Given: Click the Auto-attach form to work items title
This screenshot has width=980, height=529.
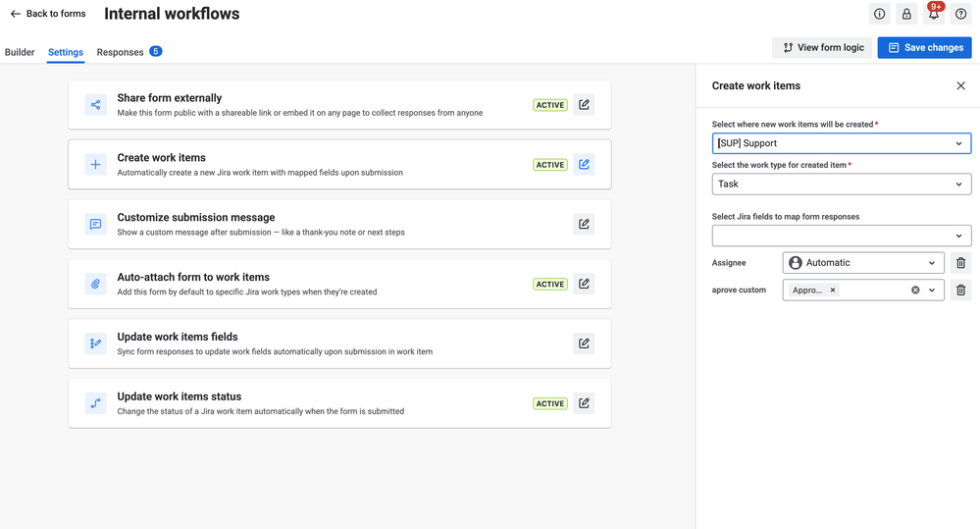Looking at the screenshot, I should coord(194,277).
